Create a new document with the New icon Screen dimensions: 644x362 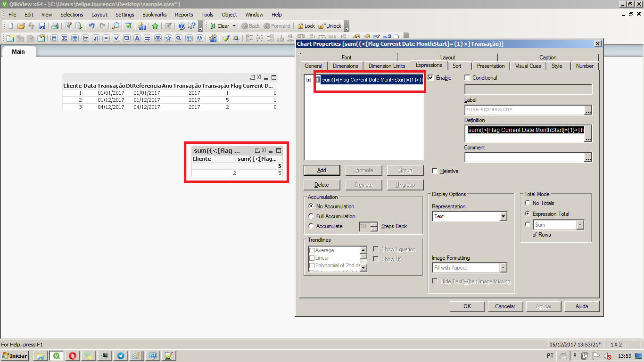click(10, 26)
